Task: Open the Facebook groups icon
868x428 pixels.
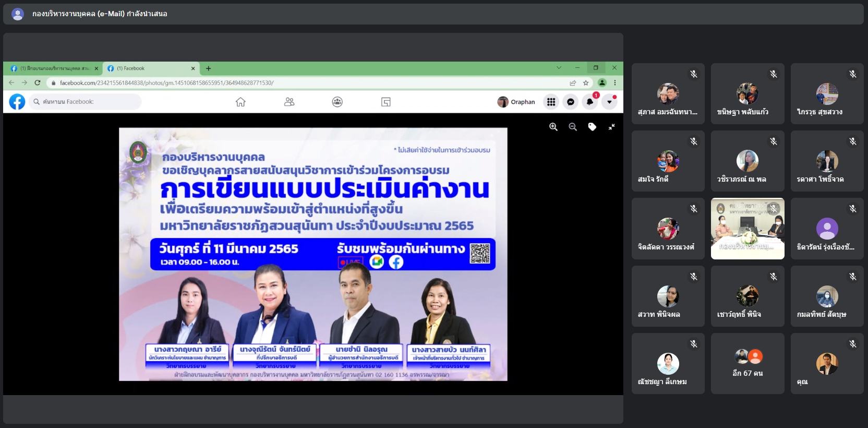Action: tap(337, 102)
